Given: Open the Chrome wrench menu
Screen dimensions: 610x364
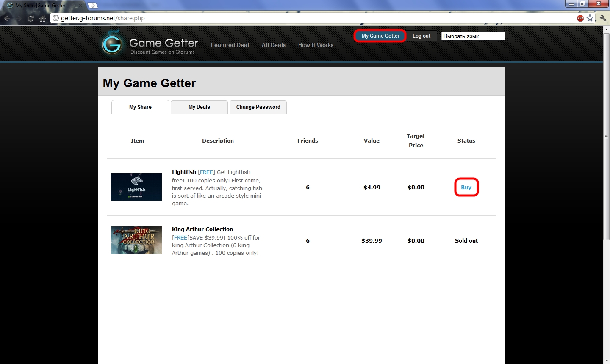Looking at the screenshot, I should point(603,18).
